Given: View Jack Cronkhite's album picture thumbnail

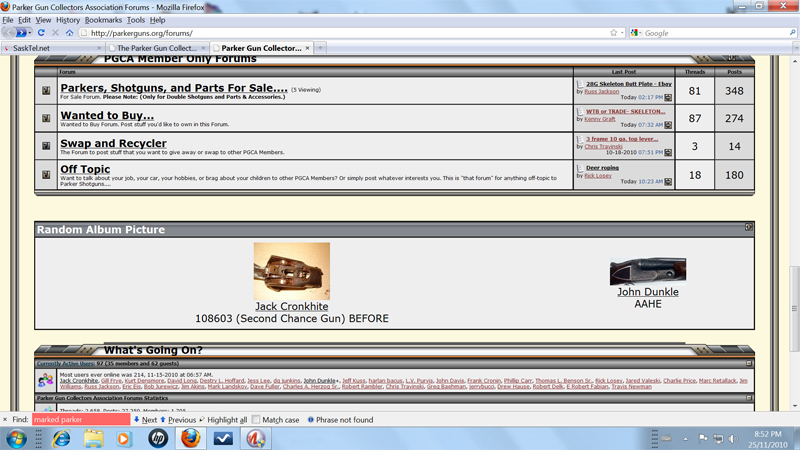Looking at the screenshot, I should [x=291, y=270].
